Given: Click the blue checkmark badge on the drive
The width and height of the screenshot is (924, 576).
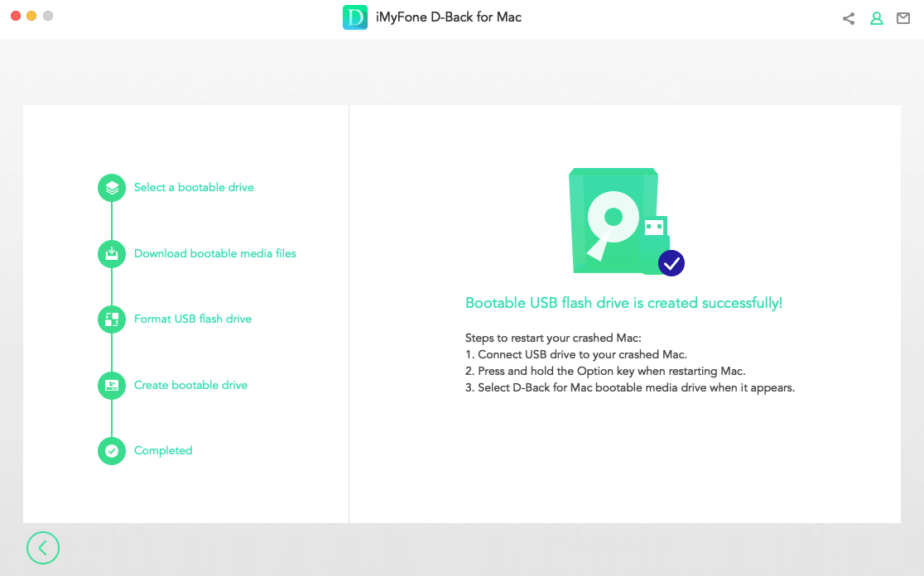Looking at the screenshot, I should (x=671, y=263).
